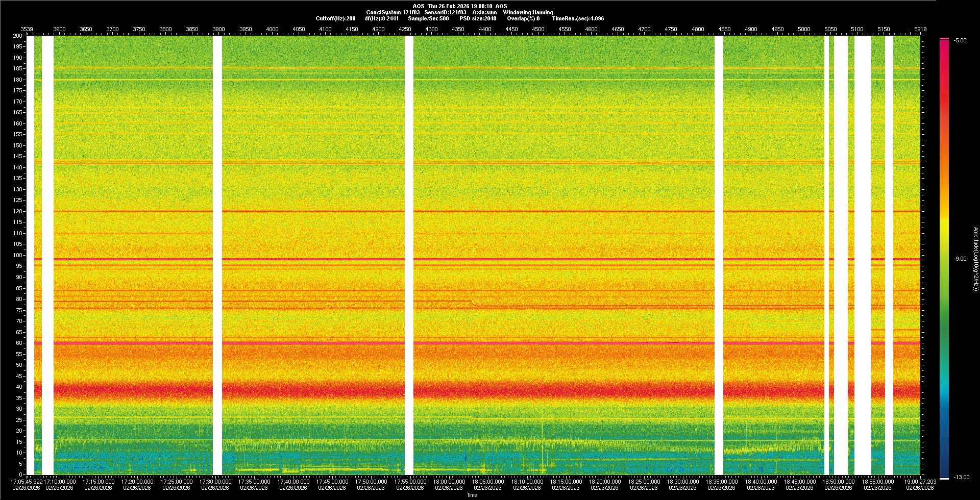This screenshot has width=980, height=500.
Task: Select the -5.00 color scale maximum label
Action: [960, 40]
